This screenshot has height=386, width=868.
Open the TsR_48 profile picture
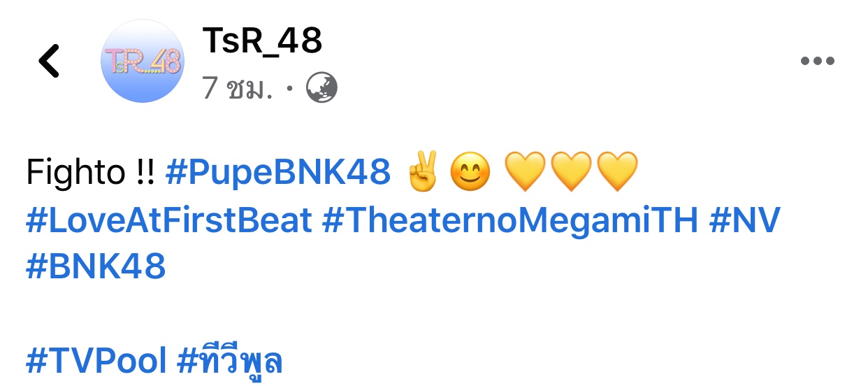pos(143,62)
